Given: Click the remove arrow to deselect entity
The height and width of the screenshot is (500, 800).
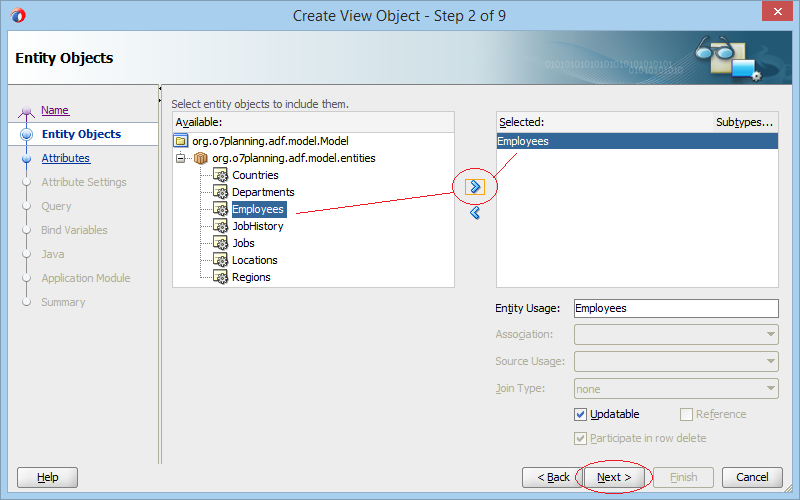Looking at the screenshot, I should coord(474,212).
